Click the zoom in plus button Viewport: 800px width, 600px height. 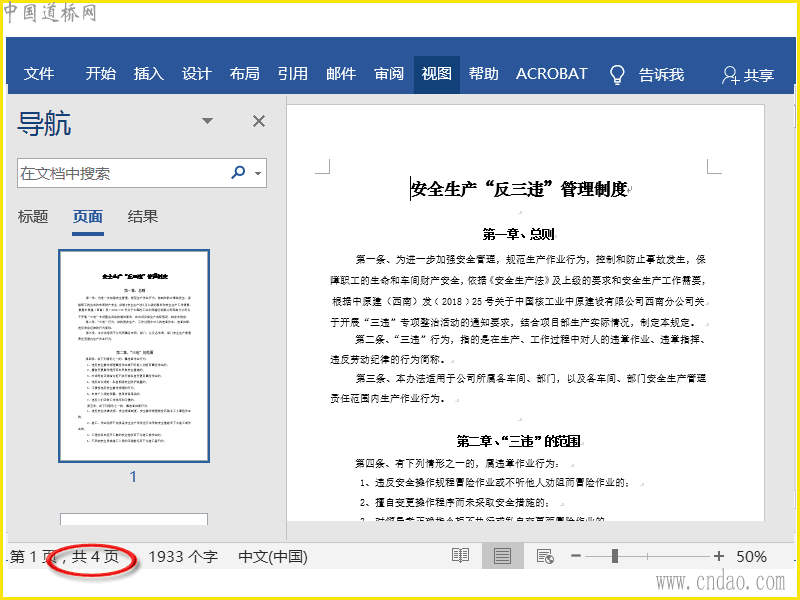click(x=719, y=556)
